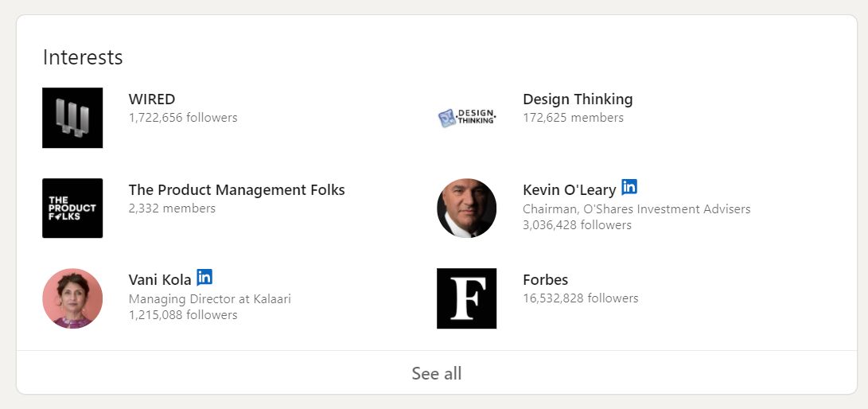Click LinkedIn influencer badge beside Kevin O'Leary

(x=629, y=187)
